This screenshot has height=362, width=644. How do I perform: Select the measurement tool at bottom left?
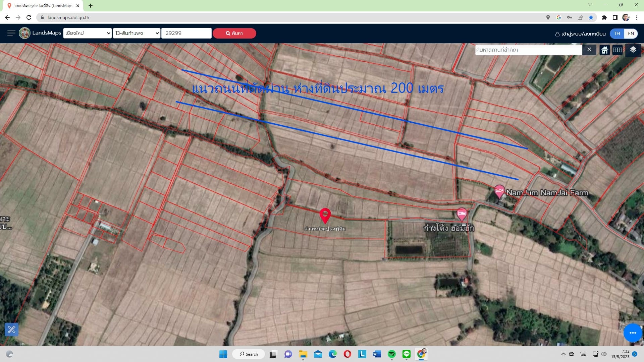11,329
